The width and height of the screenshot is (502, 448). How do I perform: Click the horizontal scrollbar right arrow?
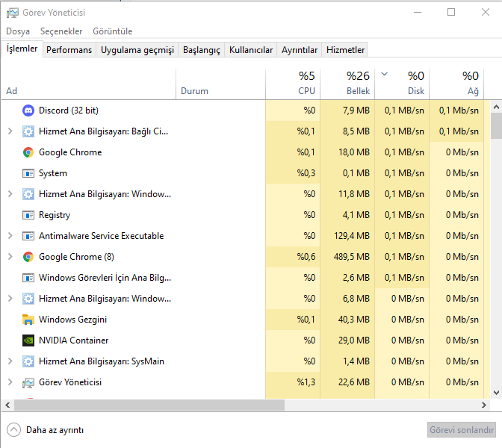484,405
